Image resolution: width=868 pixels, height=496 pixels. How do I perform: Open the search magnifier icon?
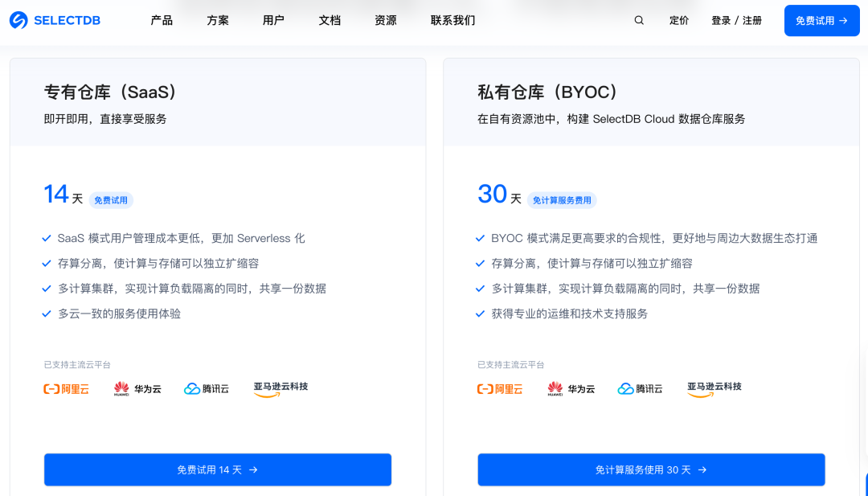click(639, 20)
